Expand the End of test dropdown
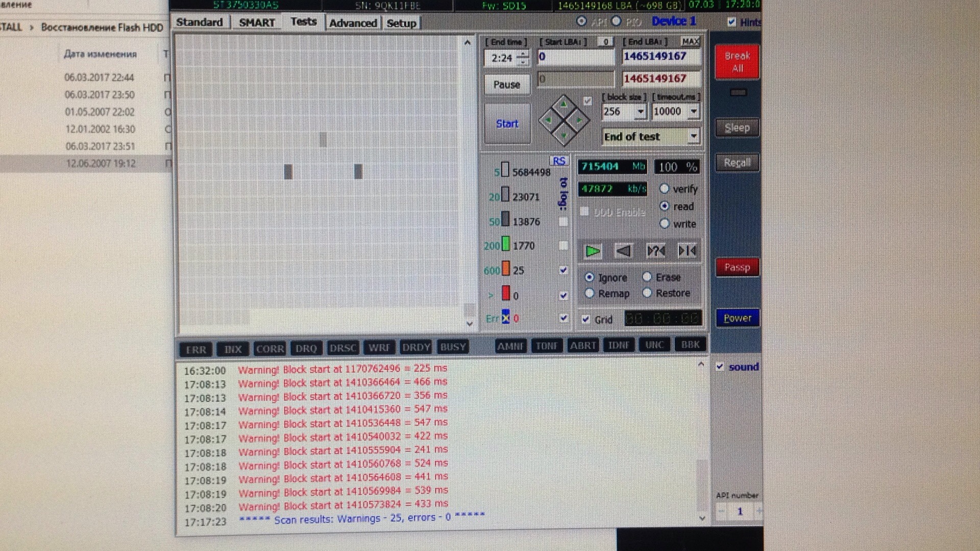This screenshot has width=980, height=551. click(x=694, y=136)
